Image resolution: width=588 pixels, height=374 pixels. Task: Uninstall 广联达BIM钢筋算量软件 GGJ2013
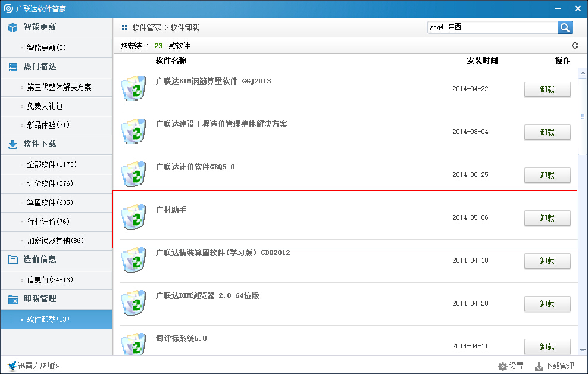pos(547,89)
